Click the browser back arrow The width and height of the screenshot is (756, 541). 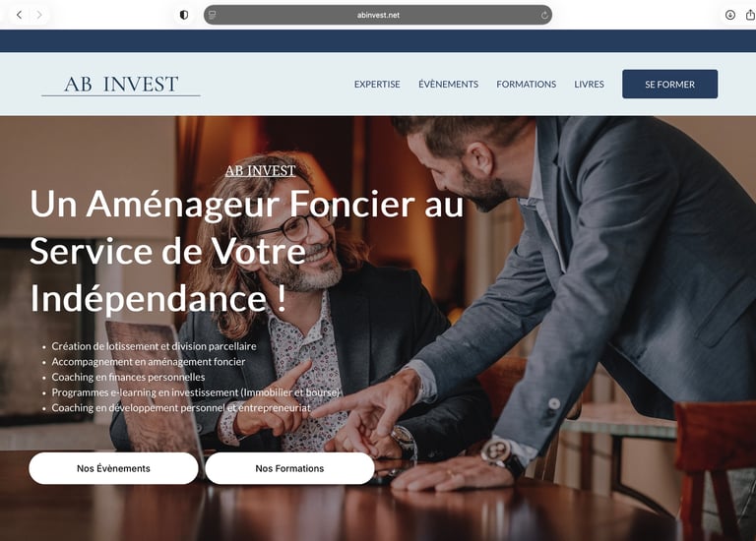[x=20, y=15]
